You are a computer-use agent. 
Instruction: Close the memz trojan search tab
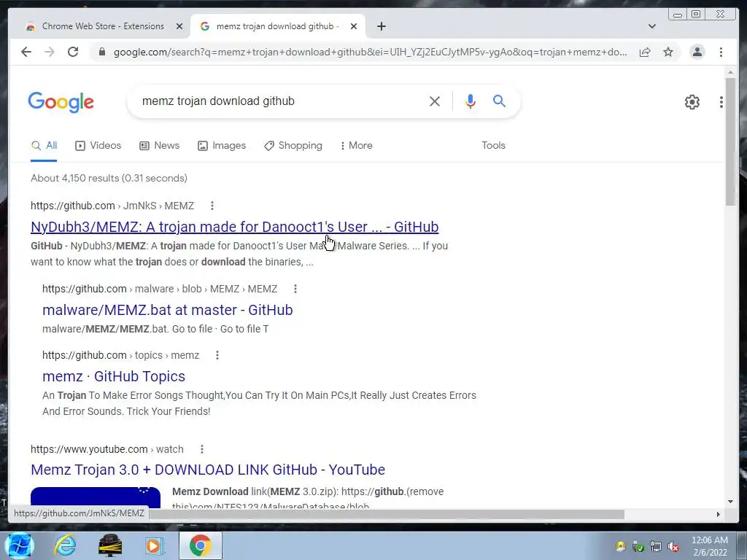[x=354, y=26]
